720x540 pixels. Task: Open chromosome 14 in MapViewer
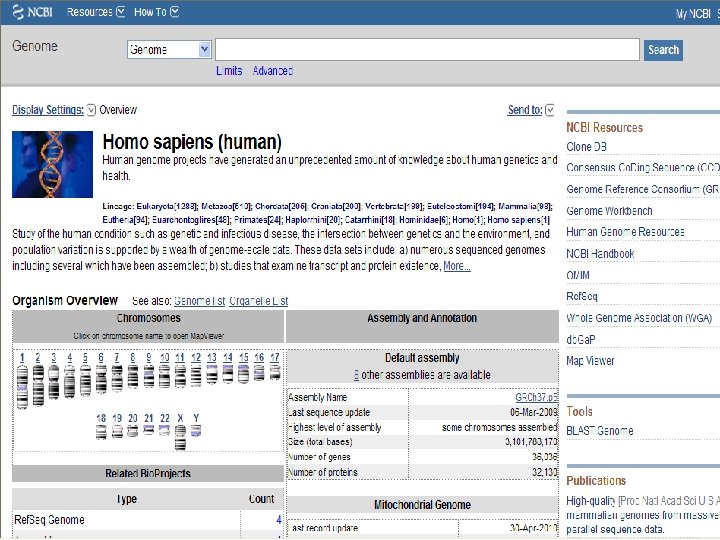click(x=228, y=357)
